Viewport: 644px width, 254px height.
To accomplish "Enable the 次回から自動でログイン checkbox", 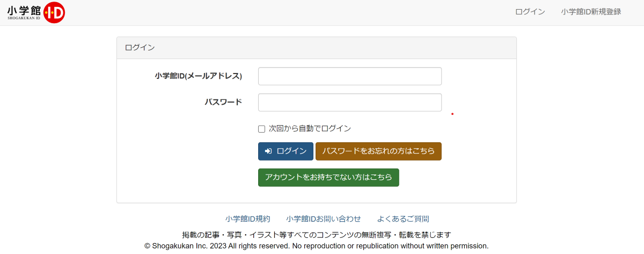I will click(x=262, y=129).
